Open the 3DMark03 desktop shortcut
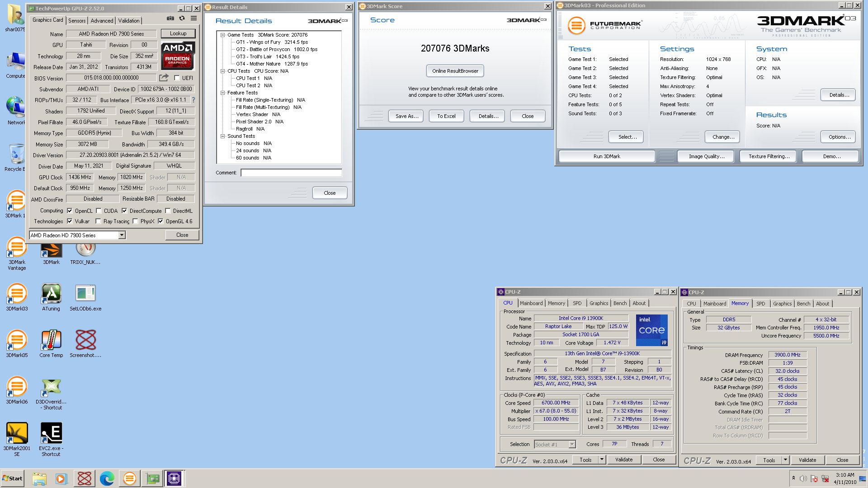The width and height of the screenshot is (868, 488). point(17,298)
